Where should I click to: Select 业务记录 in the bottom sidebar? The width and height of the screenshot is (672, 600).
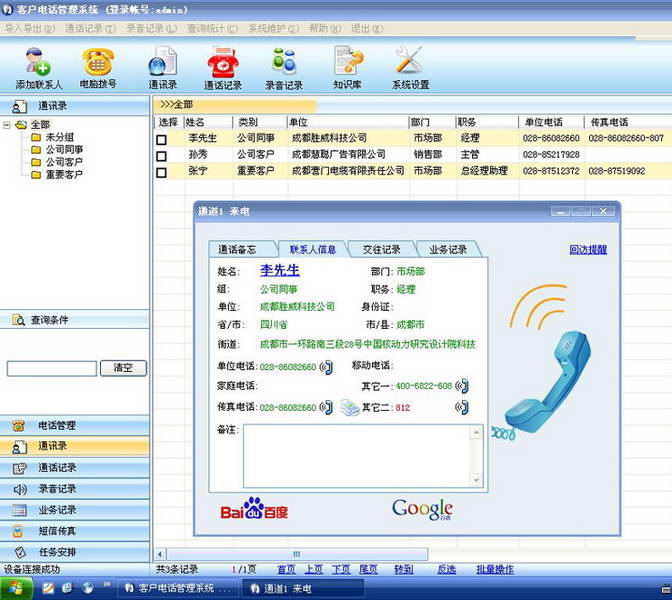[x=75, y=510]
